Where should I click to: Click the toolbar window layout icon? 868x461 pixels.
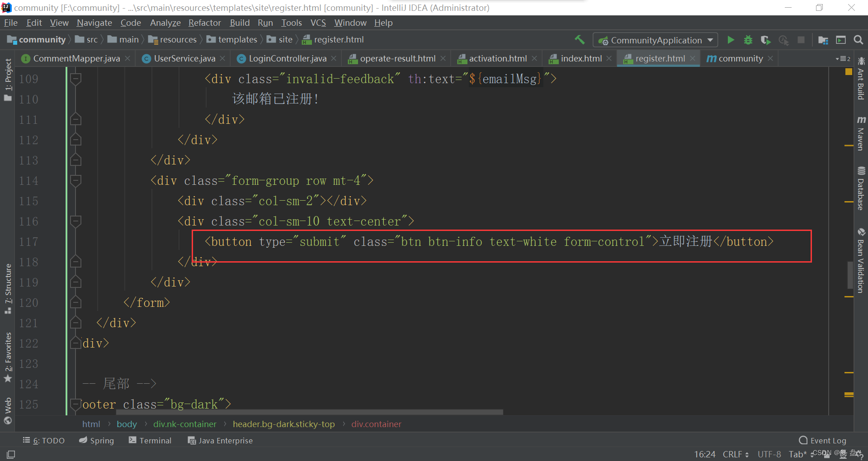point(841,40)
